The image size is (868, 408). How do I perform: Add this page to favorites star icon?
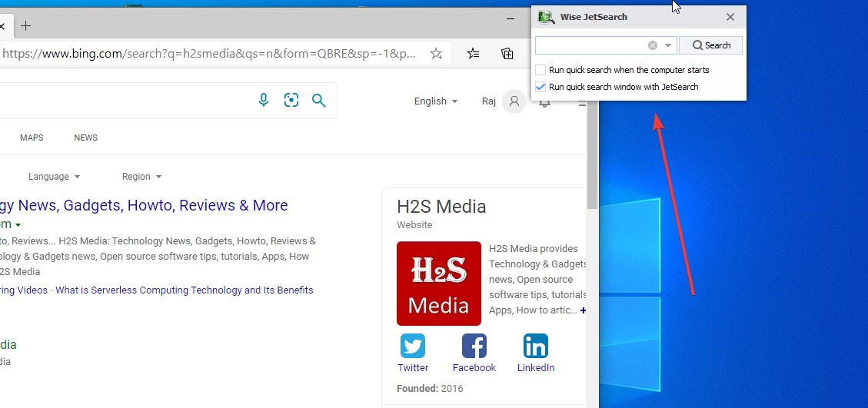[436, 54]
